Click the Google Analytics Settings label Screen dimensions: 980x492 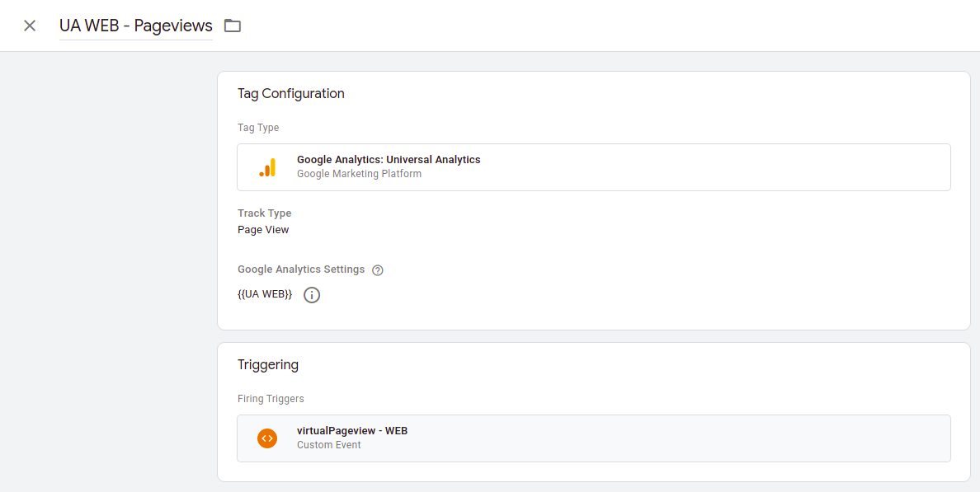[x=300, y=269]
